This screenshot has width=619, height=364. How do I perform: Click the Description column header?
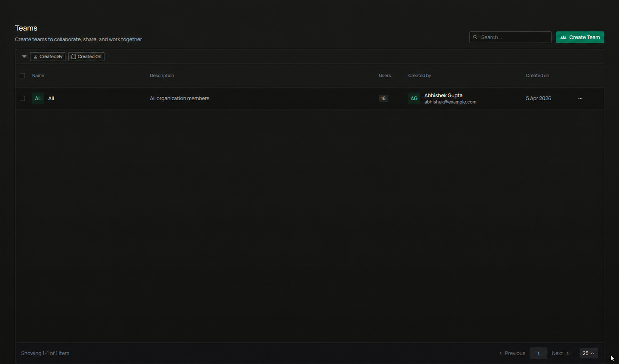tap(162, 76)
